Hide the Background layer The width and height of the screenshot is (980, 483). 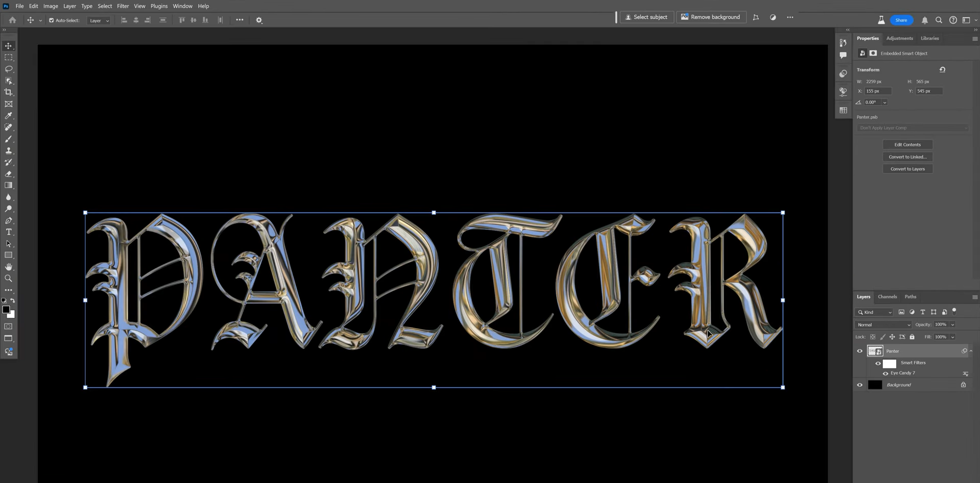(x=859, y=385)
